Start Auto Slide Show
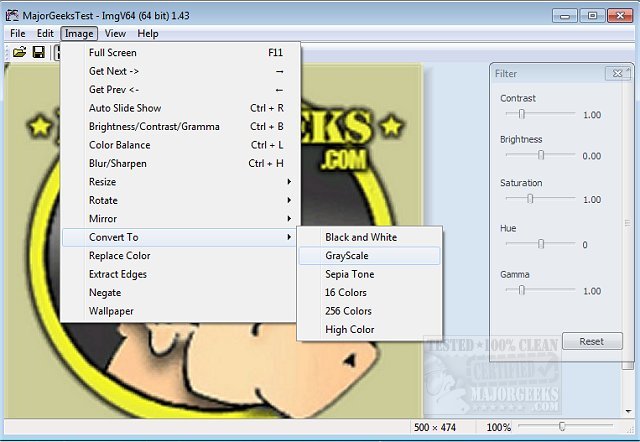Viewport: 640px width, 442px height. 181,108
